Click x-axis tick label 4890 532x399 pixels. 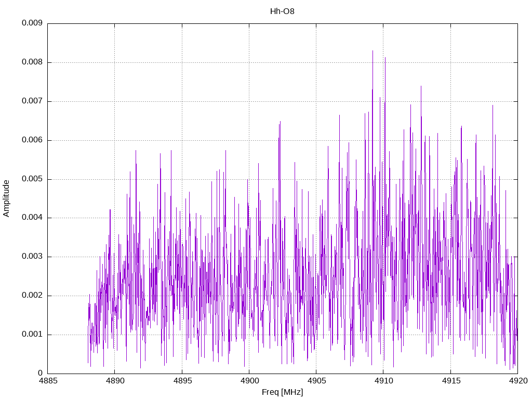(115, 381)
